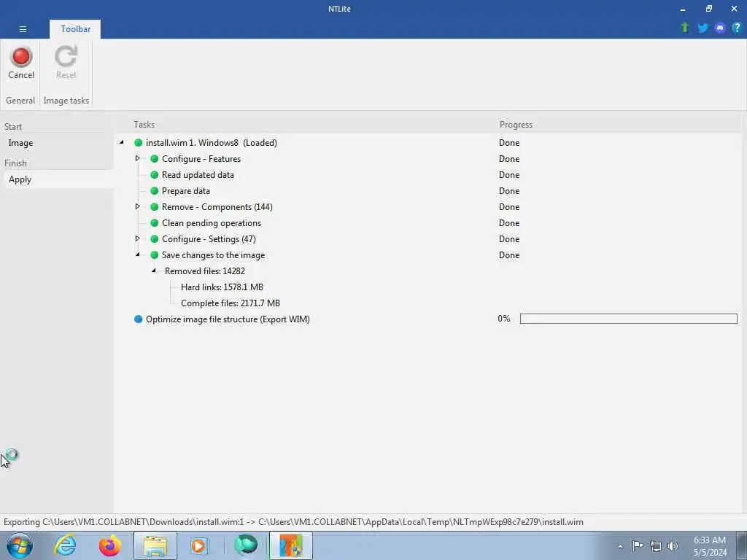Viewport: 747px width, 560px height.
Task: Select Complete files: 2171.7 MB entry
Action: click(x=231, y=303)
